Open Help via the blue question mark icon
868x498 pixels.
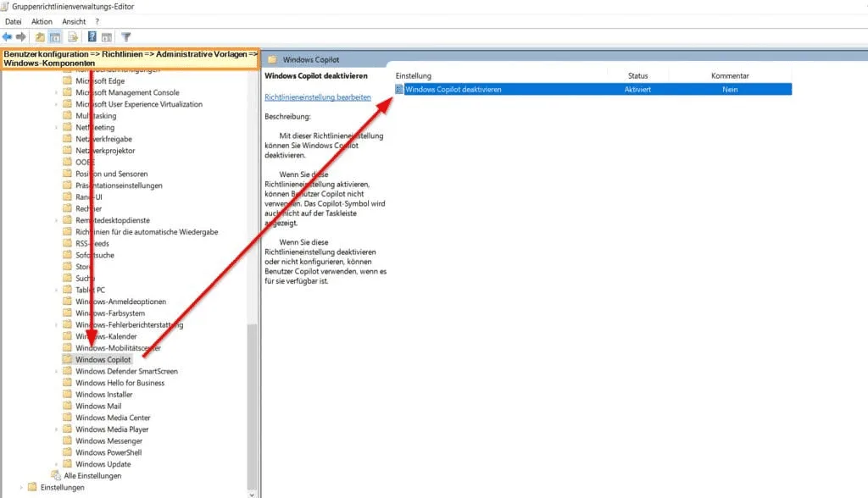click(x=92, y=36)
